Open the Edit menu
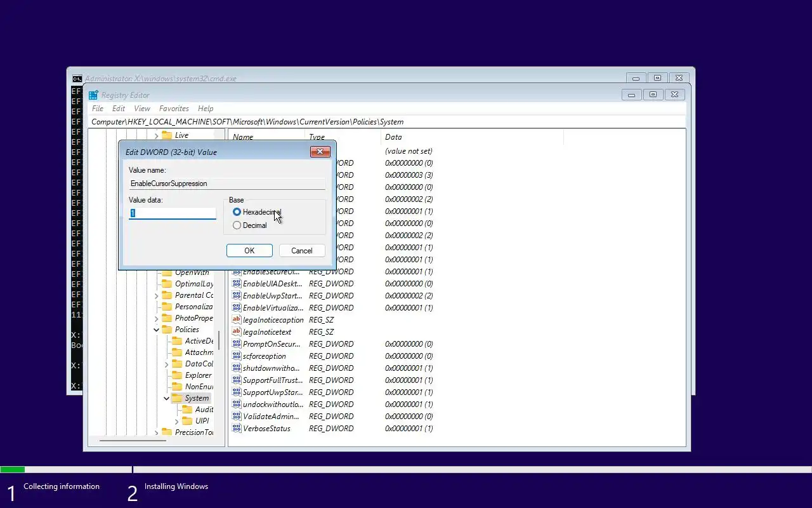The width and height of the screenshot is (812, 508). click(119, 109)
